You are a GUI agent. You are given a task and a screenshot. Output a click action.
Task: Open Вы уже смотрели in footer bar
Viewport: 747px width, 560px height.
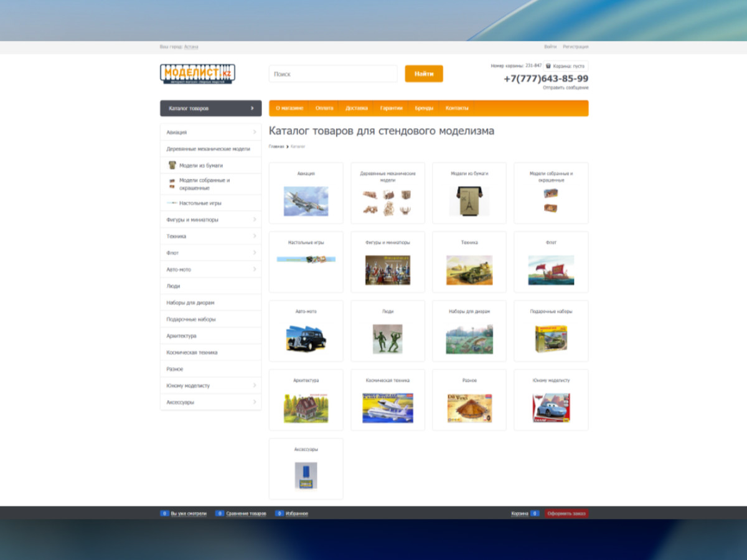click(189, 513)
